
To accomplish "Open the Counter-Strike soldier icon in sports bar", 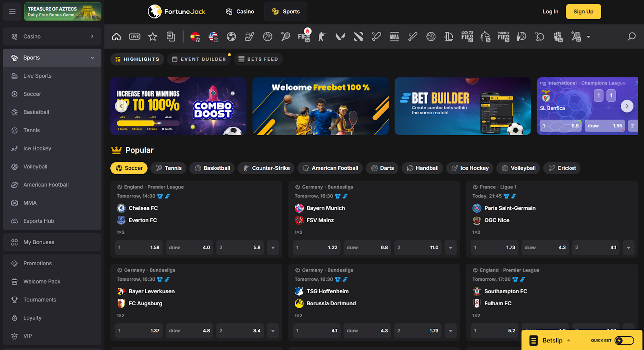I will click(322, 37).
